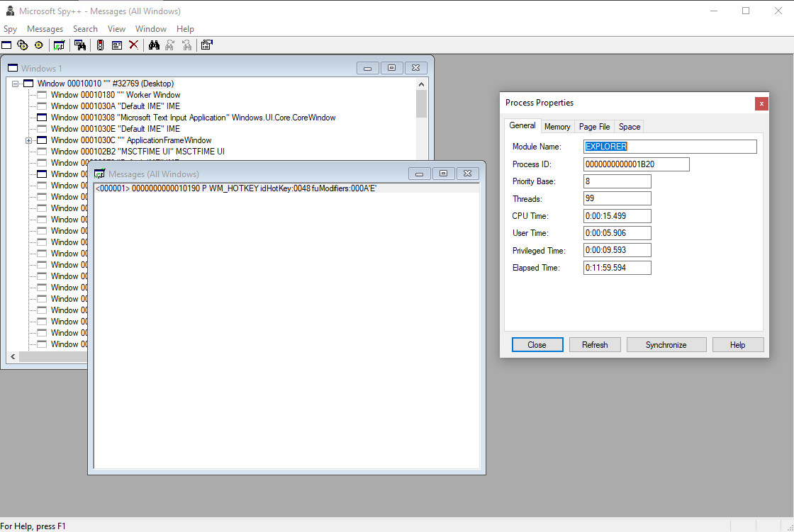Image resolution: width=794 pixels, height=532 pixels.
Task: Open Properties from the toolbar icon
Action: [x=206, y=45]
